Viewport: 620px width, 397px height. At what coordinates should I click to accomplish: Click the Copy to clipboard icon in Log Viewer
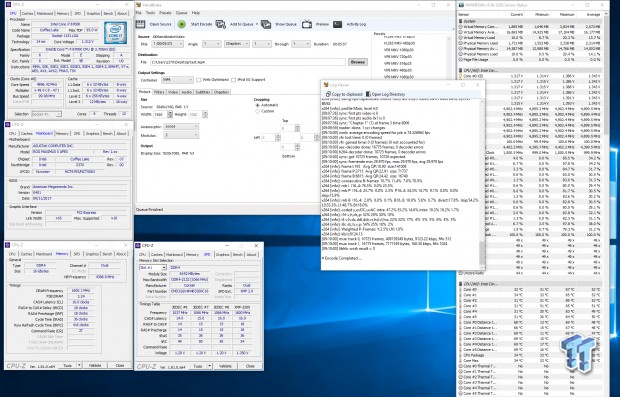pyautogui.click(x=328, y=94)
